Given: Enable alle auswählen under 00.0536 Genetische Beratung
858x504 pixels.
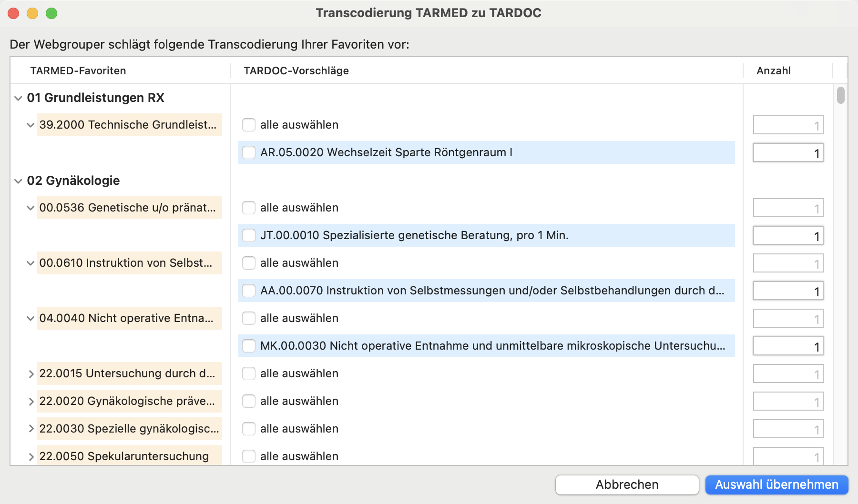Looking at the screenshot, I should coord(248,207).
